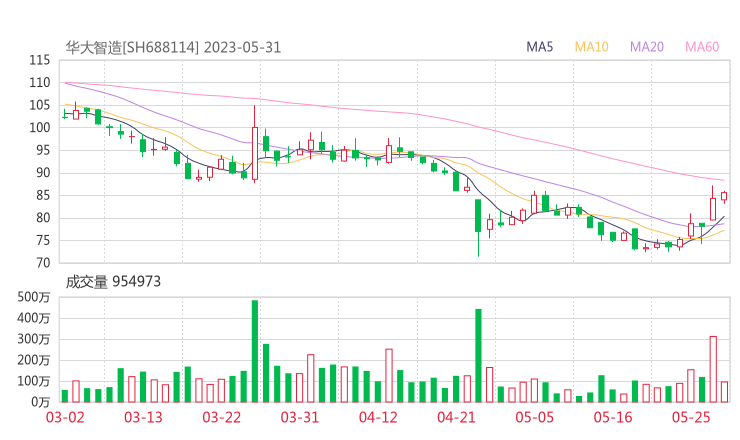Click the 0万 volume axis label
The image size is (740, 440).
pos(41,402)
